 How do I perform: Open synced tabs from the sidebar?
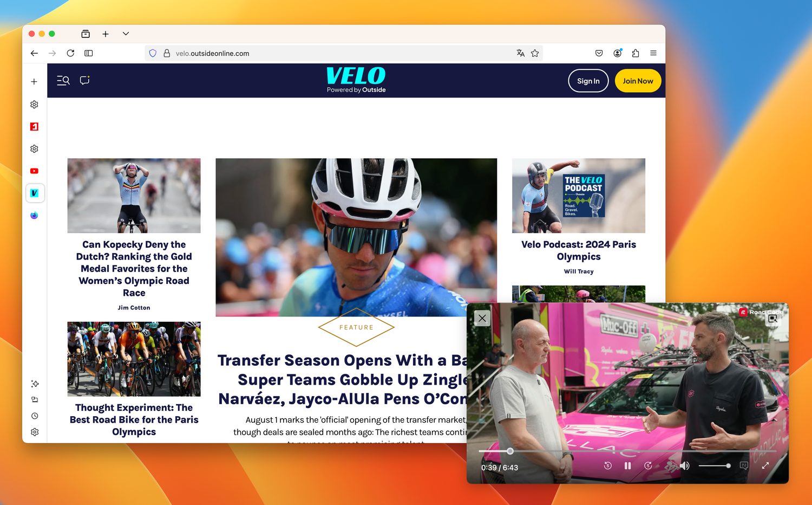click(35, 400)
